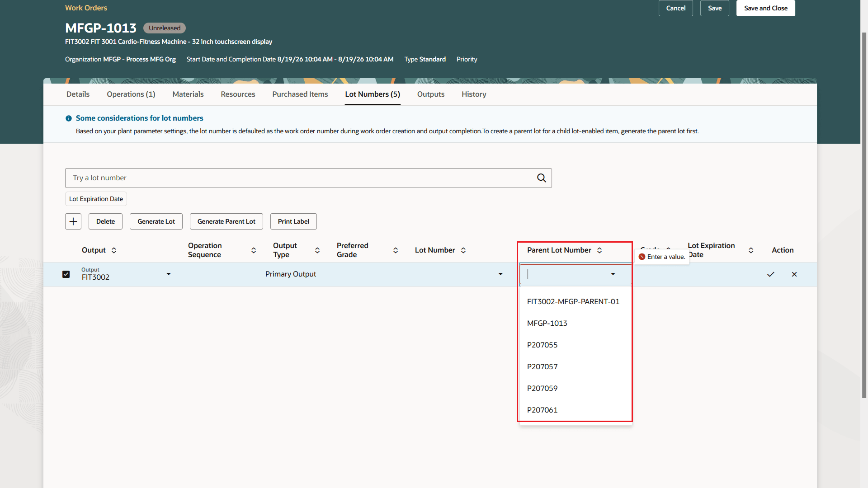Choose MFGP-1013 from the parent lot list
The height and width of the screenshot is (488, 868).
[x=576, y=323]
